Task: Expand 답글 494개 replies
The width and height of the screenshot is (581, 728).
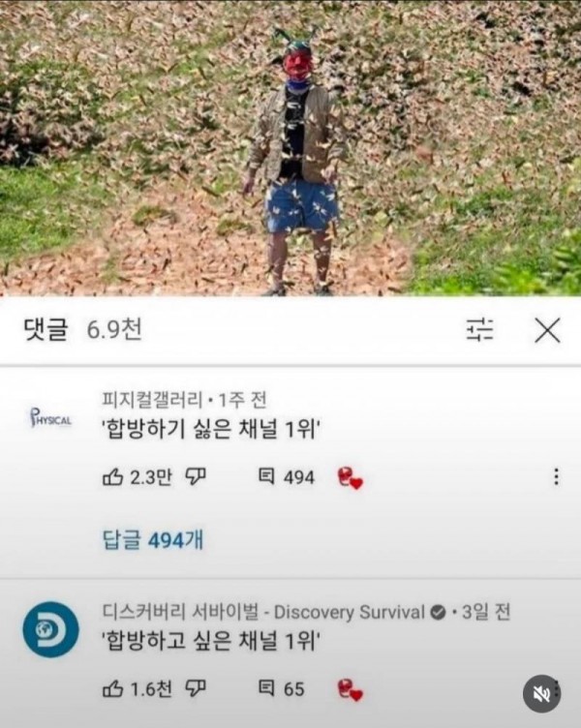Action: tap(153, 540)
